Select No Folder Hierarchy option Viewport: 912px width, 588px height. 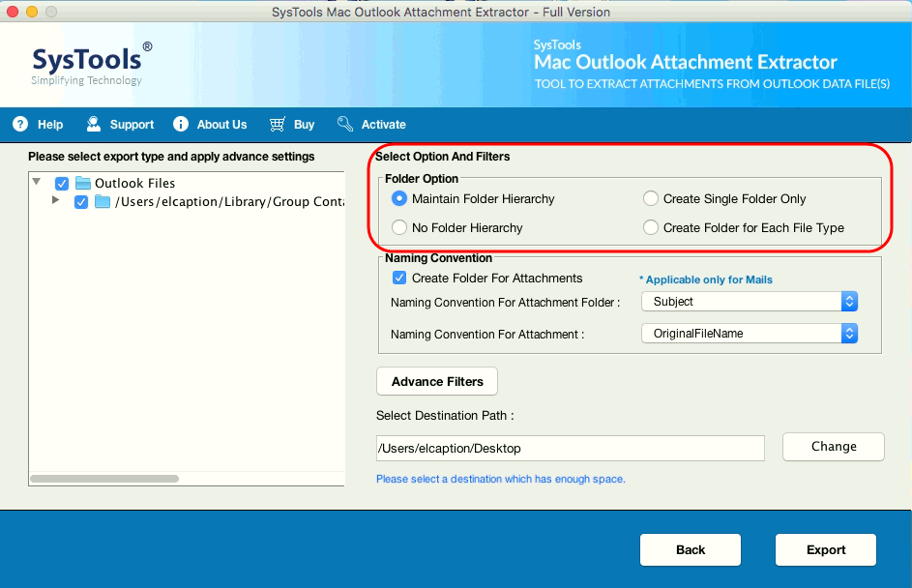pyautogui.click(x=399, y=227)
